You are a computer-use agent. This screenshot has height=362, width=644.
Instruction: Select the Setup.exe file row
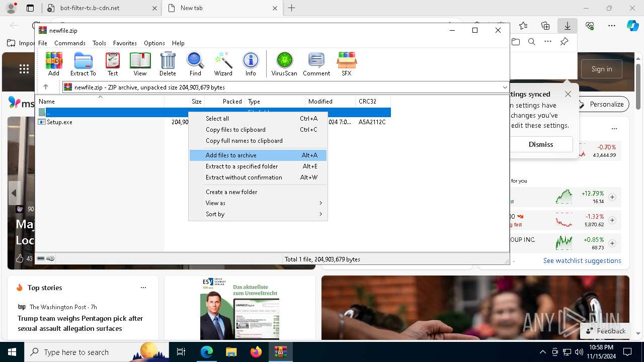pyautogui.click(x=212, y=122)
